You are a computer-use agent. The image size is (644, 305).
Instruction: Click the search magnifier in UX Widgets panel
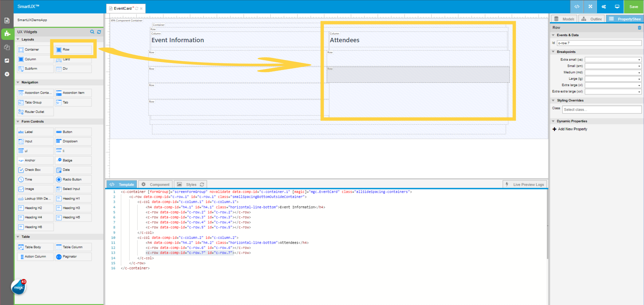(92, 32)
